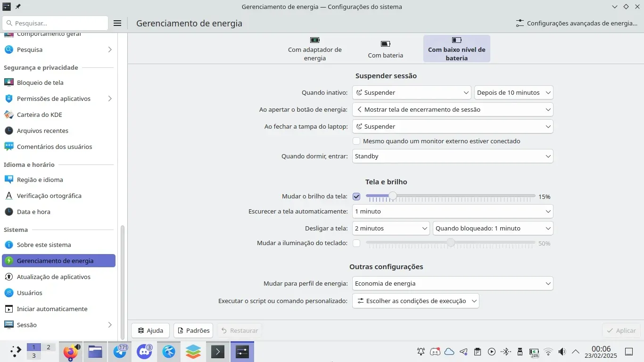
Task: Open the 'Depois de 10 minutos' dropdown
Action: [513, 93]
